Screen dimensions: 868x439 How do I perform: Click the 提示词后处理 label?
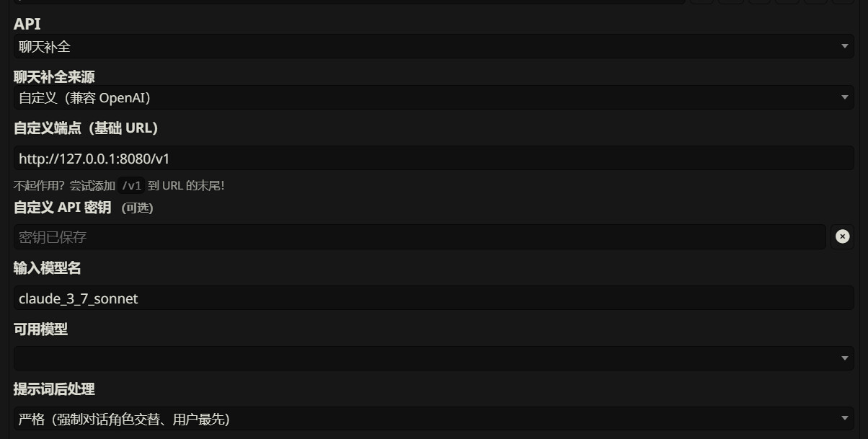tap(54, 389)
